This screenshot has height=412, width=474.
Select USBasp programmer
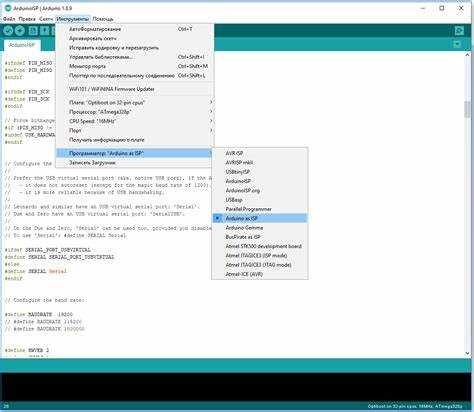[260, 200]
